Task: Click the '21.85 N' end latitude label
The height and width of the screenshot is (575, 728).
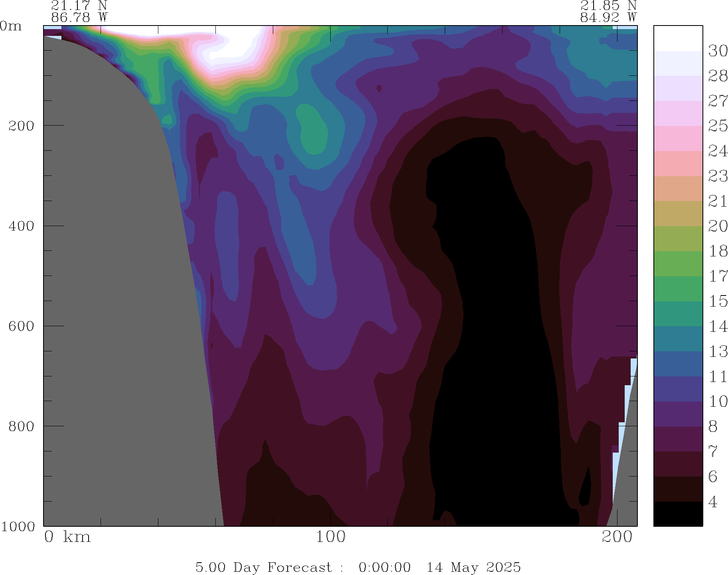Action: 608,6
